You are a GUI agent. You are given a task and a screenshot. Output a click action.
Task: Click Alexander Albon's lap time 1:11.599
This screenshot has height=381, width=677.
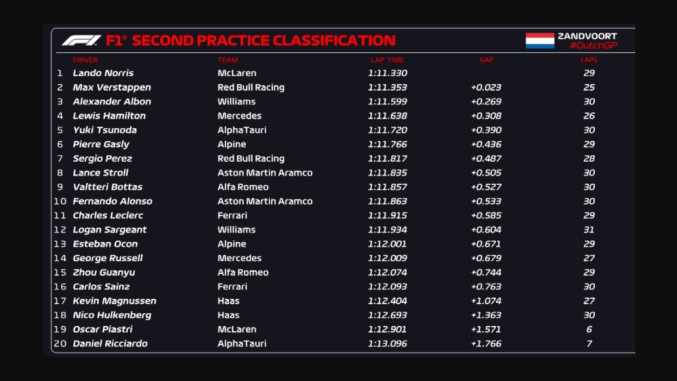tap(387, 102)
